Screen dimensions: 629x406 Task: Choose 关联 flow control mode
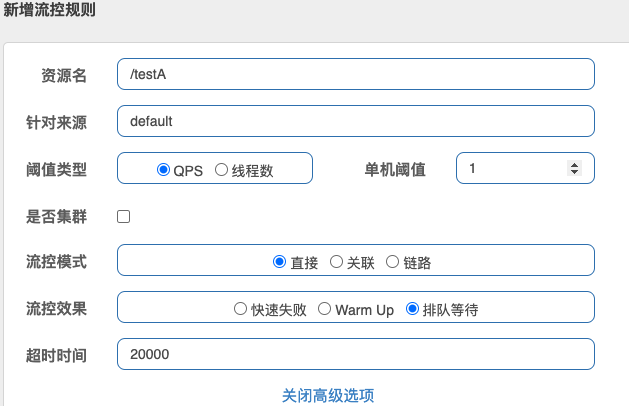pos(336,262)
